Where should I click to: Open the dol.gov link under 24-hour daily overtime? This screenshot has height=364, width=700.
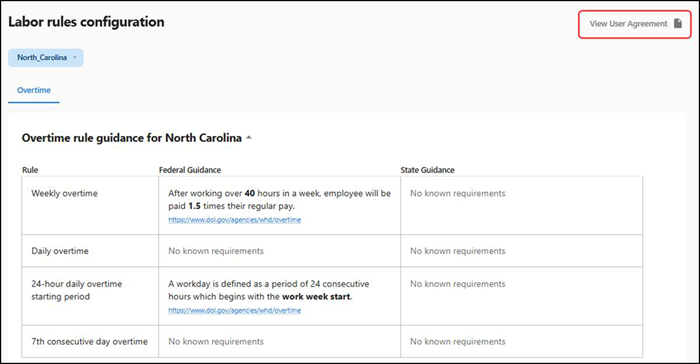click(234, 310)
